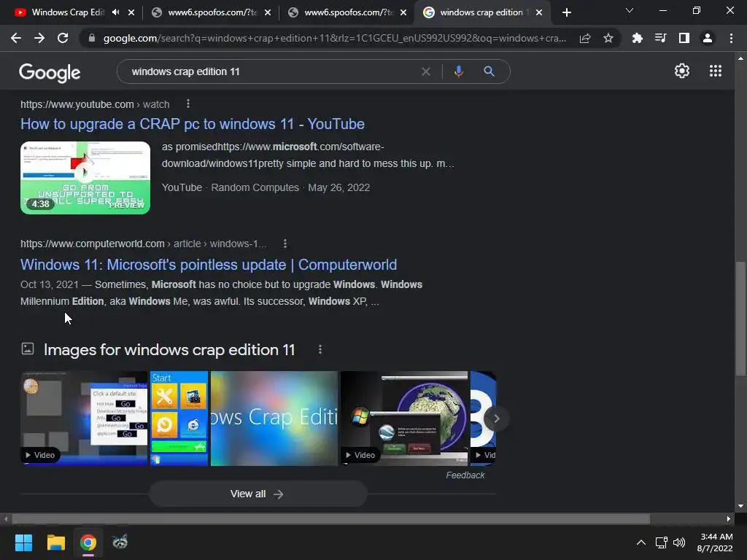Open options for Images section

tap(320, 349)
